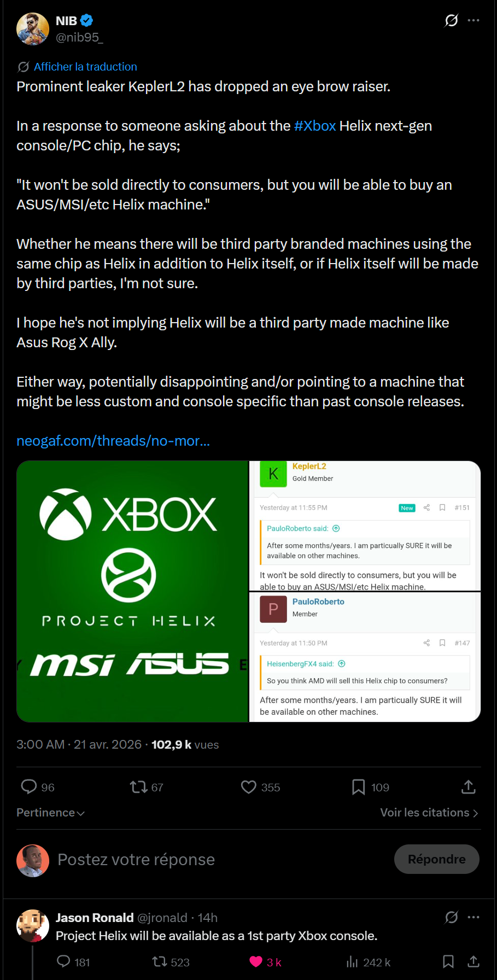The height and width of the screenshot is (980, 497).
Task: Click the Grok icon on NIB's post
Action: tap(451, 21)
